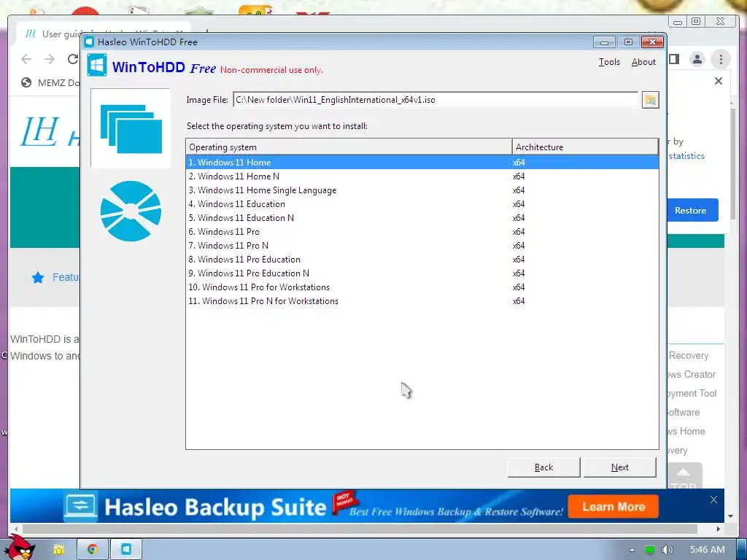Open the About menu
This screenshot has width=747, height=560.
pos(643,62)
